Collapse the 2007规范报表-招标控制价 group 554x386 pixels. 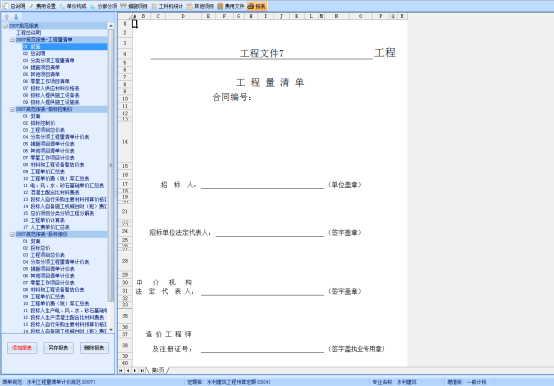(12, 109)
